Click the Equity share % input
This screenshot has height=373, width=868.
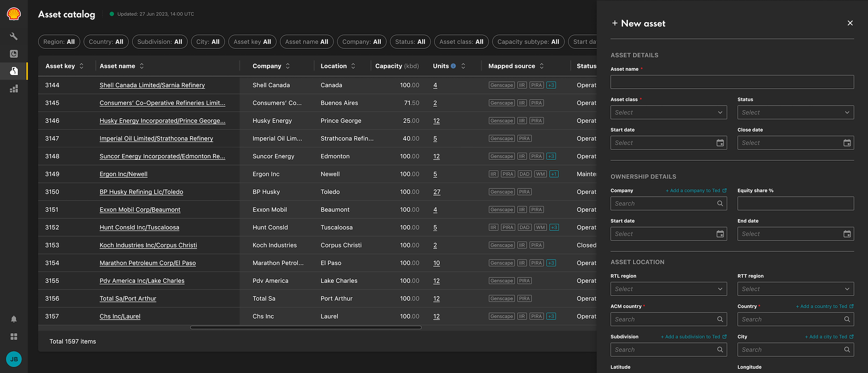[x=796, y=204]
